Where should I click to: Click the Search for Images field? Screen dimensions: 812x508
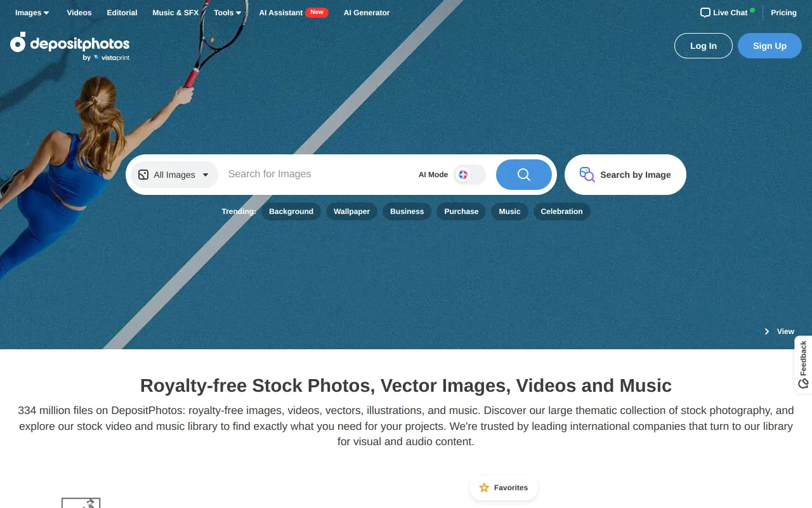point(317,174)
